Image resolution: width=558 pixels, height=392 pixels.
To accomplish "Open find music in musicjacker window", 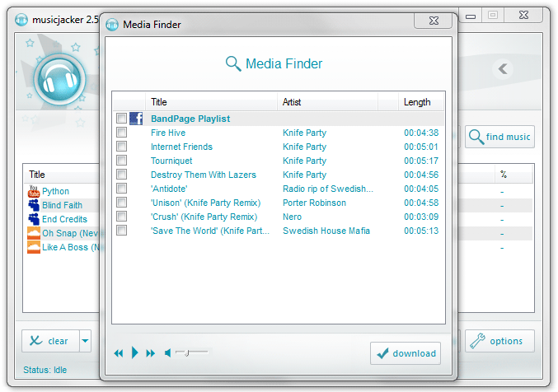I will click(499, 137).
